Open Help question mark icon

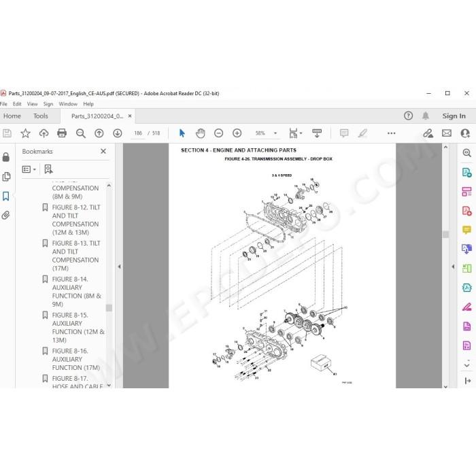click(408, 116)
